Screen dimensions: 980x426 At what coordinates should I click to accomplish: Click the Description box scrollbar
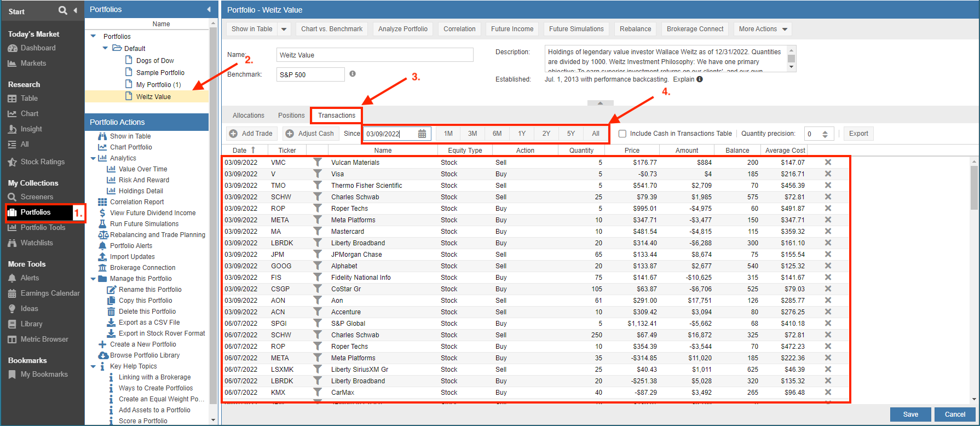point(791,59)
